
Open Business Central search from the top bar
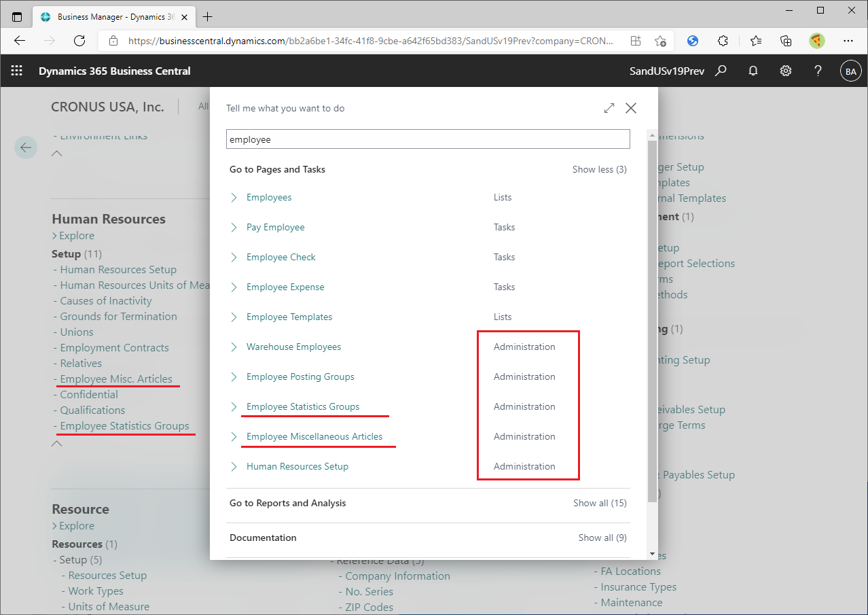click(x=721, y=70)
